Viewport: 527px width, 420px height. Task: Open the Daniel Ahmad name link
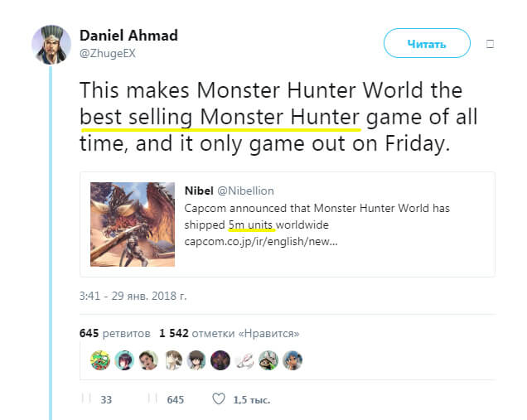click(128, 36)
